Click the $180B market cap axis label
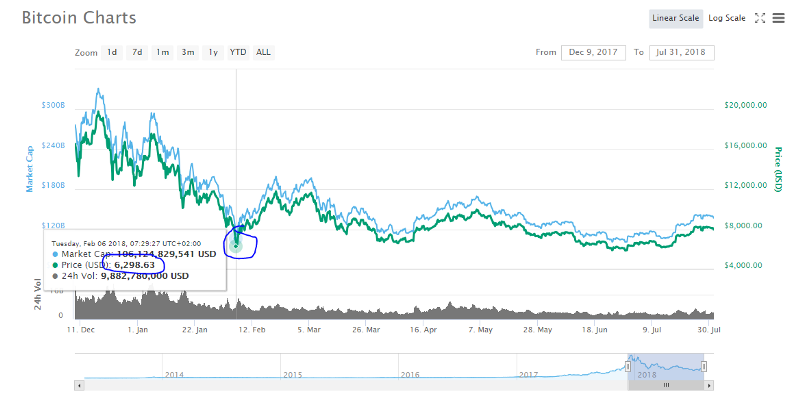Image resolution: width=800 pixels, height=400 pixels. click(x=53, y=186)
